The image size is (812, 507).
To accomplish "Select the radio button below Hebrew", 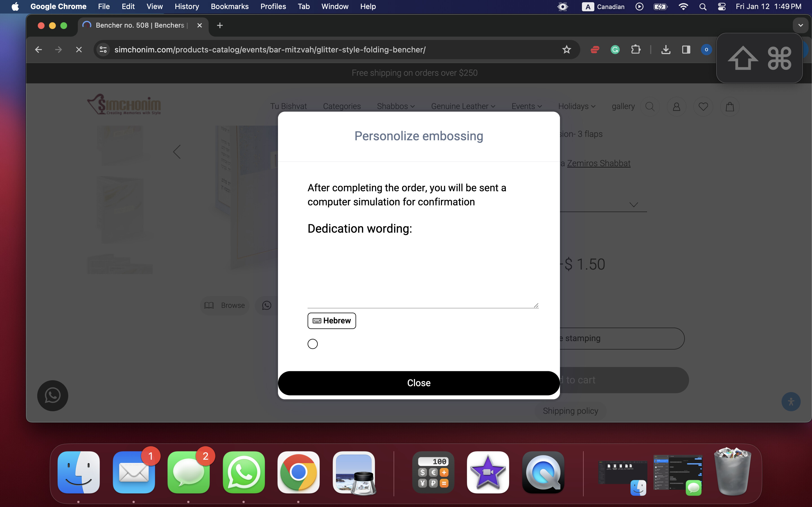I will coord(312,344).
